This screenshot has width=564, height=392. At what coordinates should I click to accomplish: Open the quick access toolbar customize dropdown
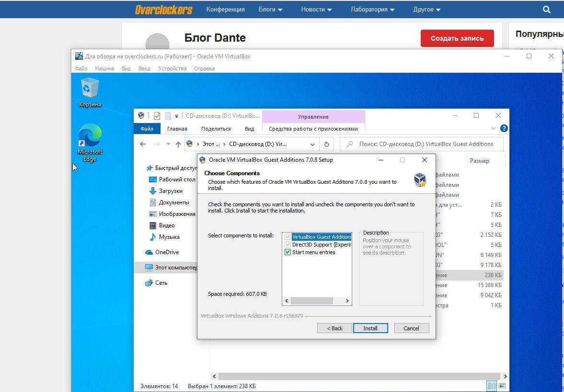coord(177,116)
